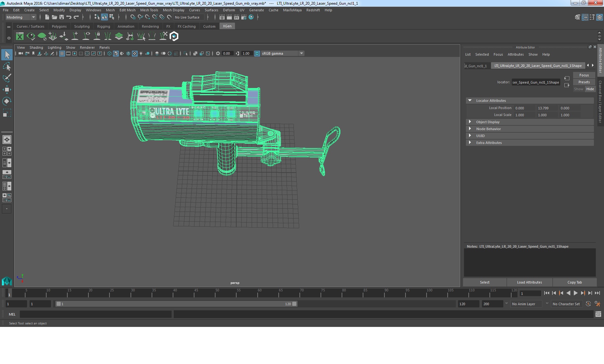Image resolution: width=604 pixels, height=364 pixels.
Task: Click the Select button at bottom
Action: tap(484, 282)
